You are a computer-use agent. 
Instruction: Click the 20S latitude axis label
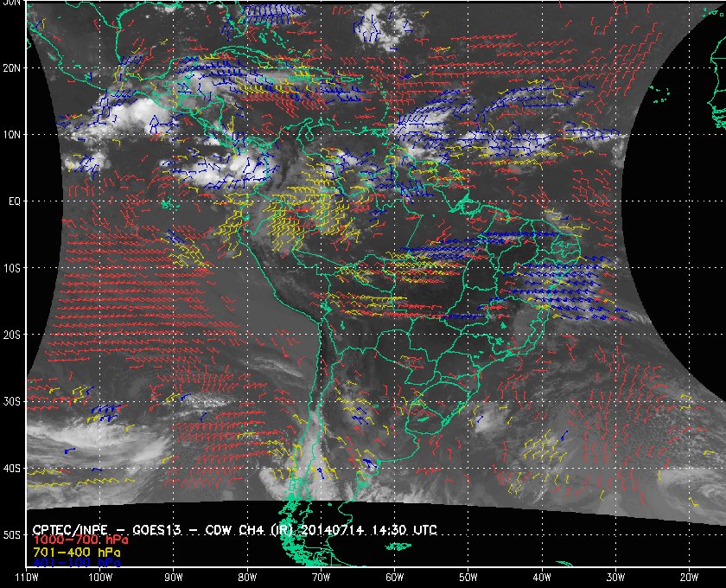tap(12, 335)
